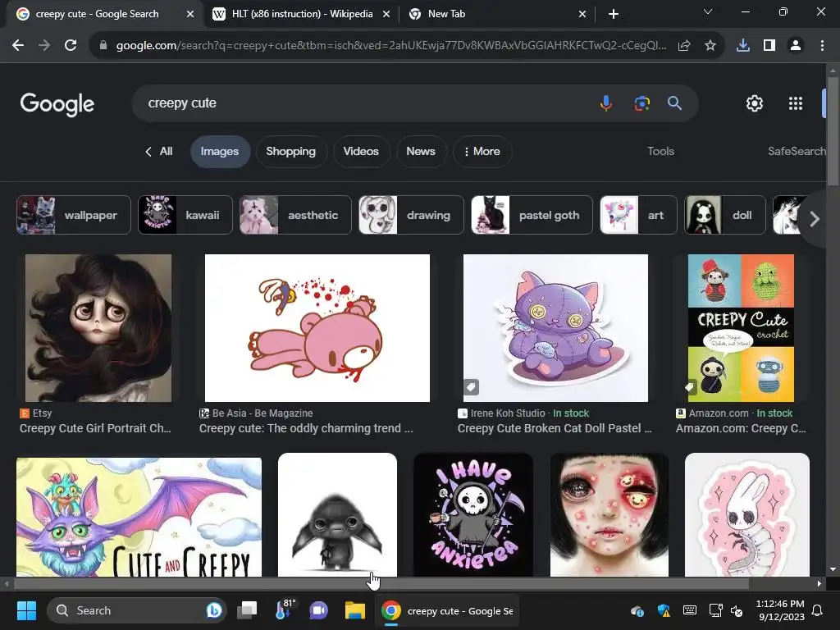Close the New Tab tab

(x=582, y=14)
